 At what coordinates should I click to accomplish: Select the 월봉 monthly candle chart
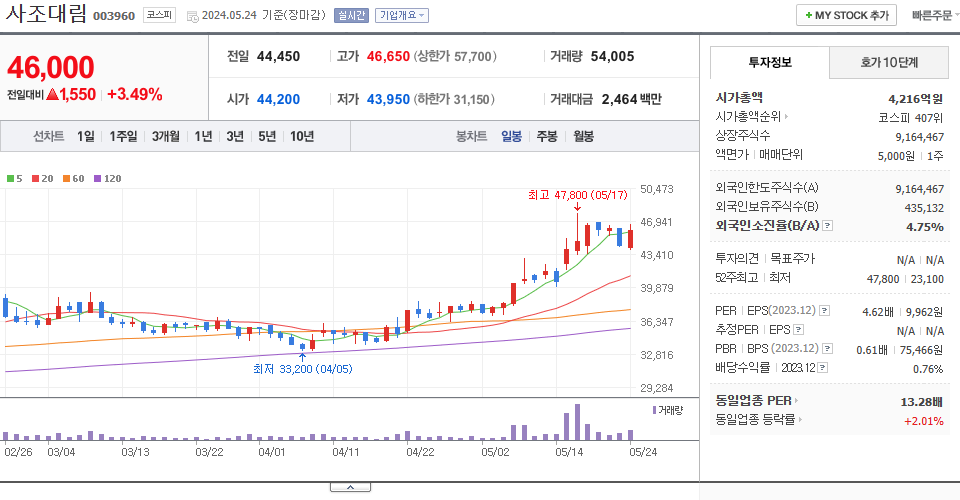(x=583, y=136)
